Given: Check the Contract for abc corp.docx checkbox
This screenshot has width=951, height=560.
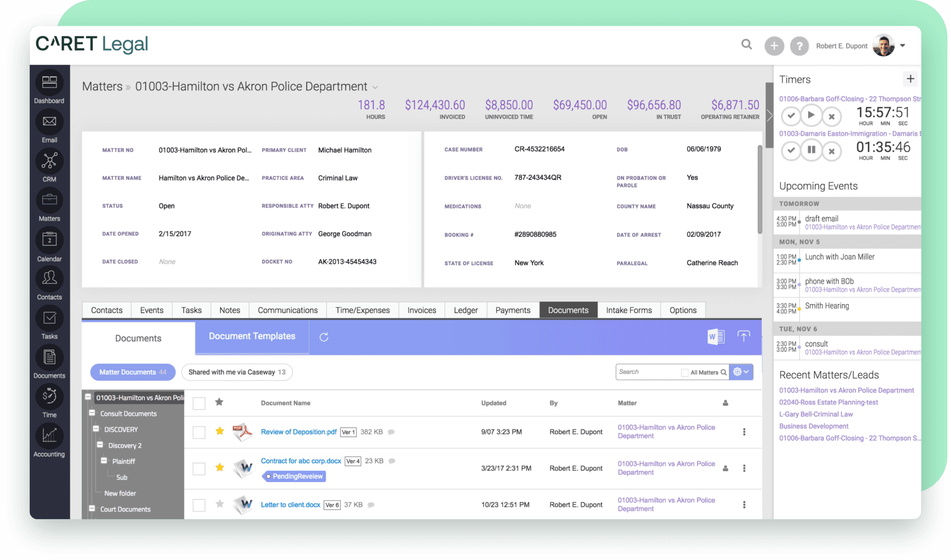Looking at the screenshot, I should (x=199, y=469).
